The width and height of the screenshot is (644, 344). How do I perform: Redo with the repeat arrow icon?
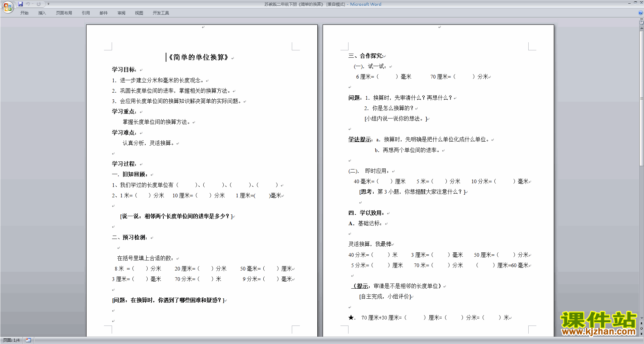39,4
